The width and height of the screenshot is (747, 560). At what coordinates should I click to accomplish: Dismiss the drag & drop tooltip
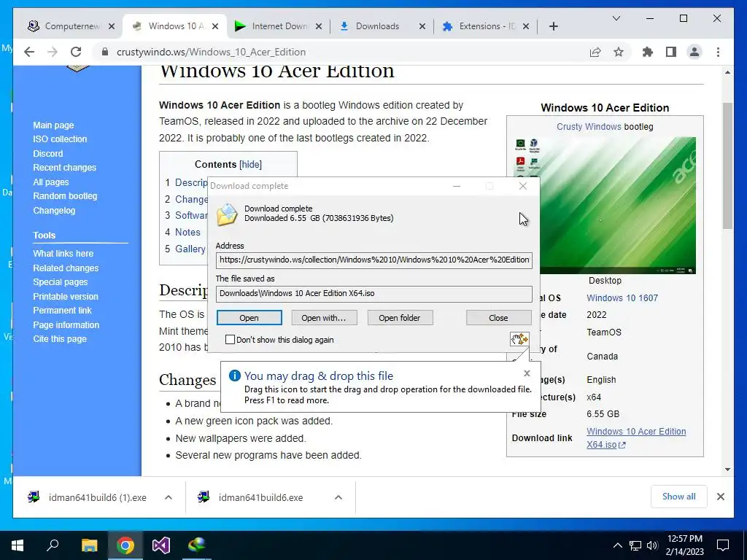(527, 373)
